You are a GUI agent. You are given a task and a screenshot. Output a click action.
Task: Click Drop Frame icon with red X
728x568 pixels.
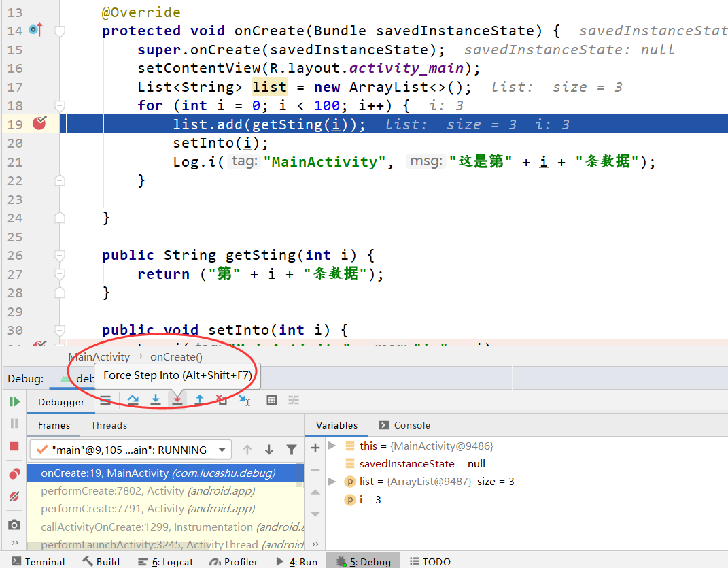point(222,400)
